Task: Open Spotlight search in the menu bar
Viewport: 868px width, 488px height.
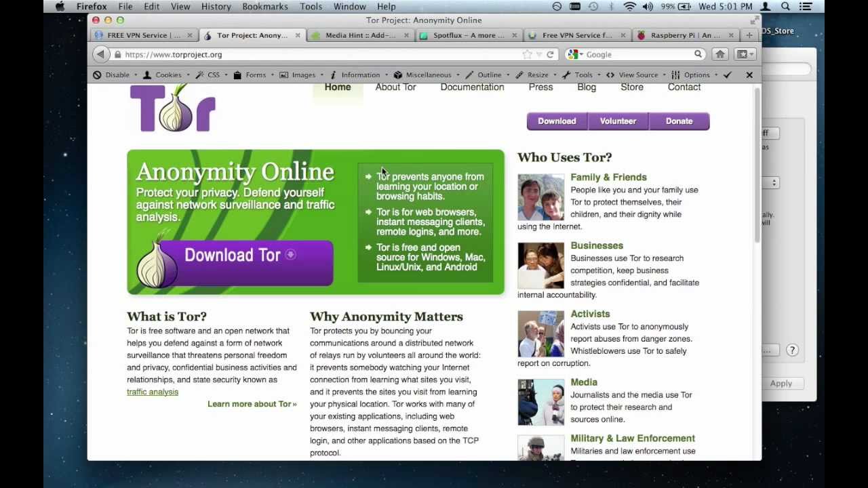Action: tap(786, 7)
